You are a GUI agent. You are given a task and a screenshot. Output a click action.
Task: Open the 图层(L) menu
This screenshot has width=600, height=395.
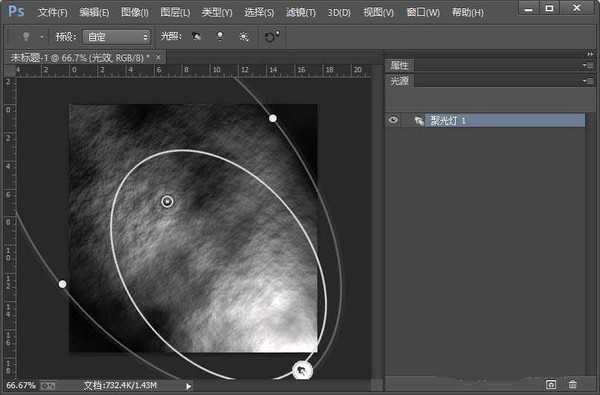(x=175, y=13)
